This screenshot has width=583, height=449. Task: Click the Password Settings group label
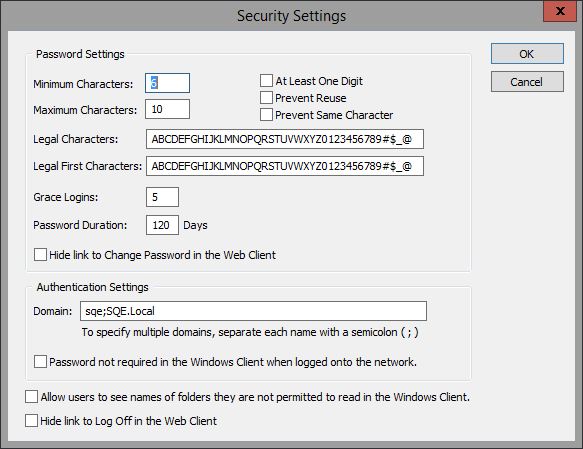[x=80, y=54]
